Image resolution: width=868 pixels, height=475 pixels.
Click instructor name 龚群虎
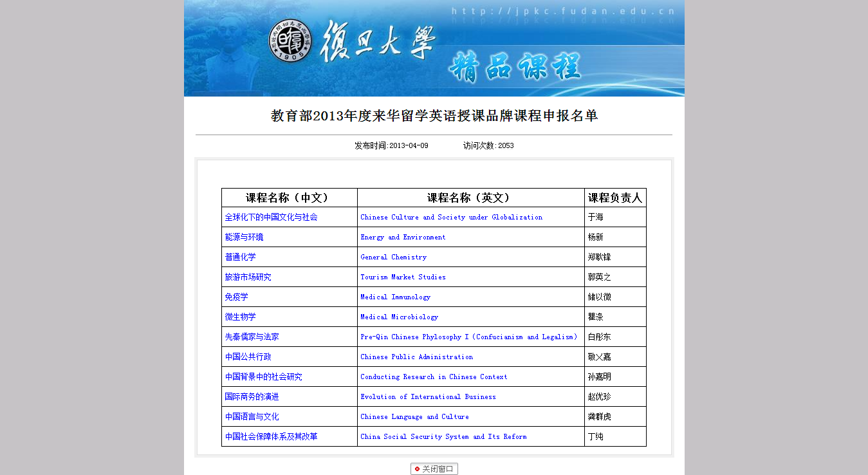pos(600,417)
